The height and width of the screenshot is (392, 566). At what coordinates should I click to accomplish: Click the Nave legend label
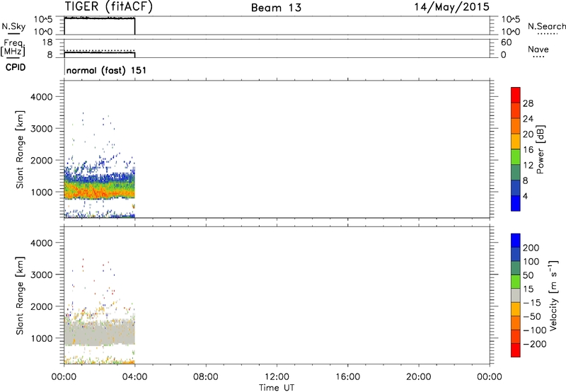(x=538, y=50)
